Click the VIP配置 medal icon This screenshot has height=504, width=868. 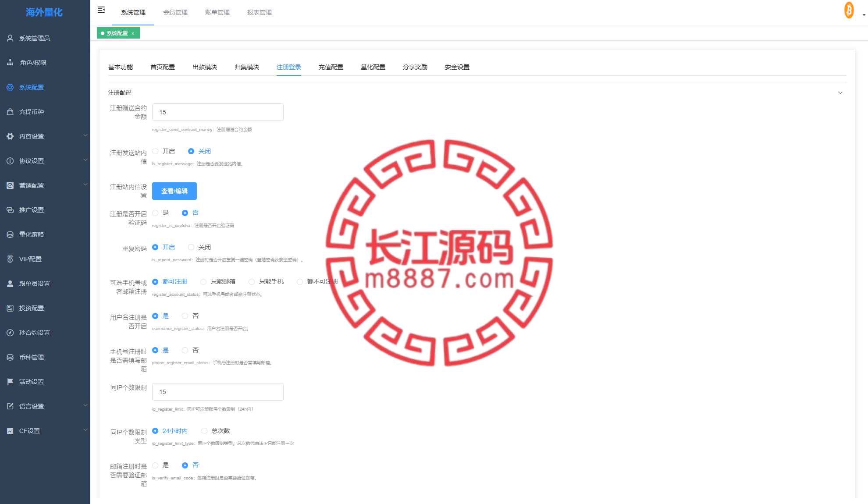pos(10,259)
